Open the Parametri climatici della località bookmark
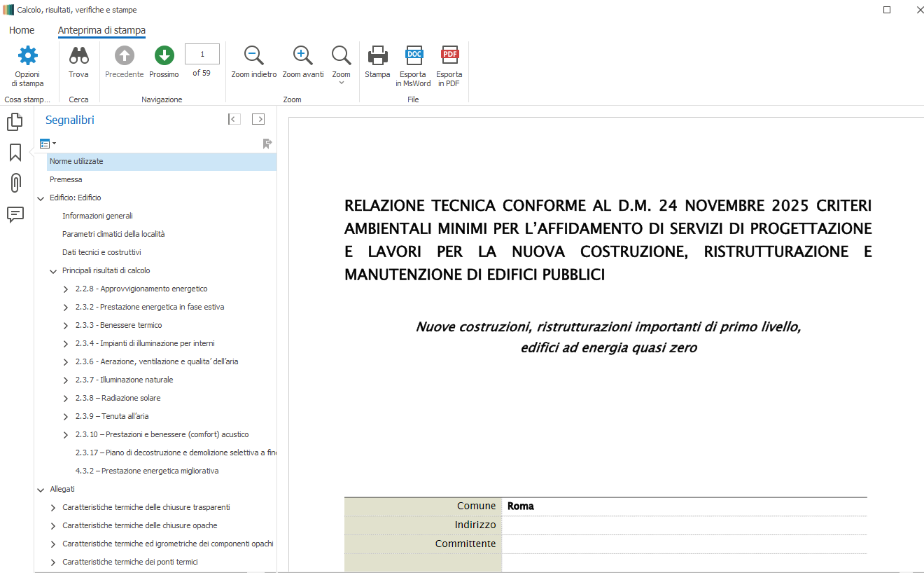924x573 pixels. pos(113,234)
